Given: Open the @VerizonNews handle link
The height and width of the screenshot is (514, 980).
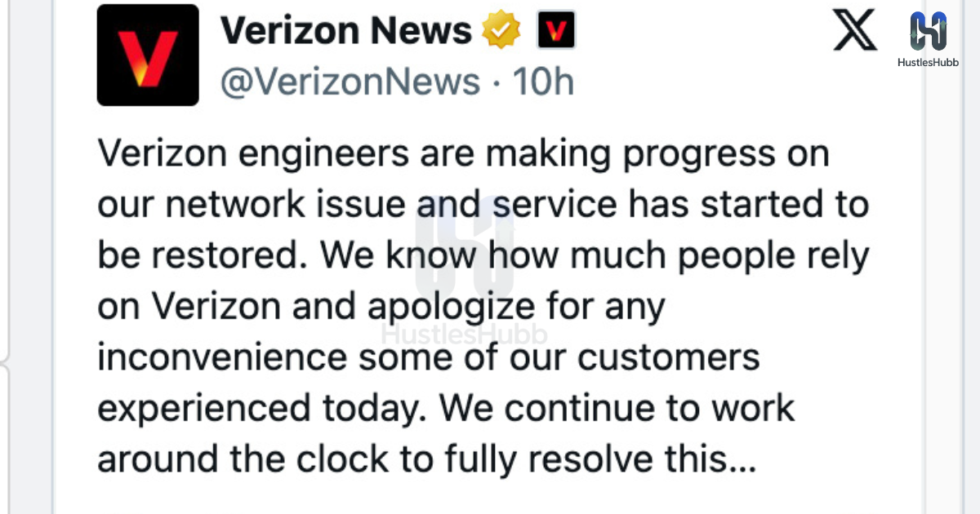Looking at the screenshot, I should pyautogui.click(x=350, y=82).
